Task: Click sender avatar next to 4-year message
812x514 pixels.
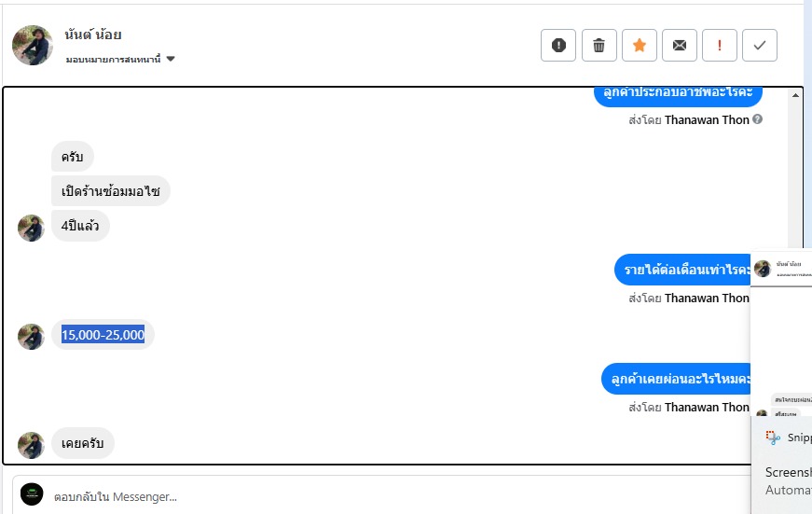Action: tap(31, 228)
